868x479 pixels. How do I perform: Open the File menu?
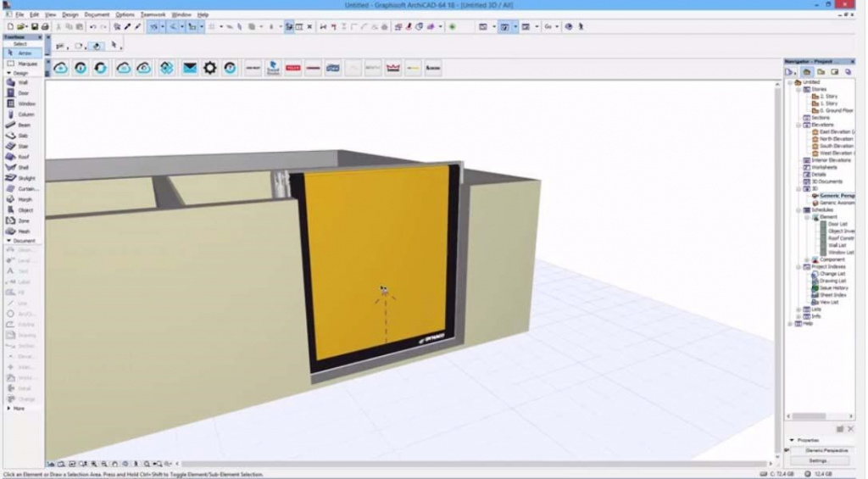[x=19, y=15]
